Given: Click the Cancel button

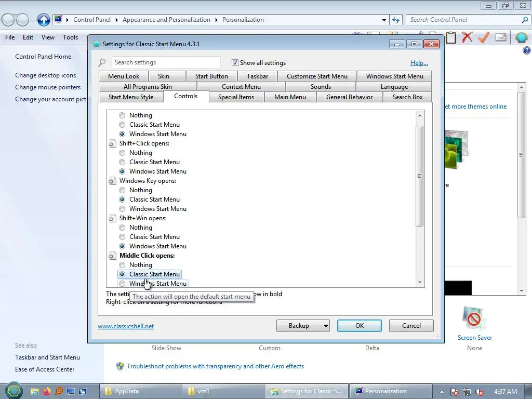Looking at the screenshot, I should pos(411,326).
